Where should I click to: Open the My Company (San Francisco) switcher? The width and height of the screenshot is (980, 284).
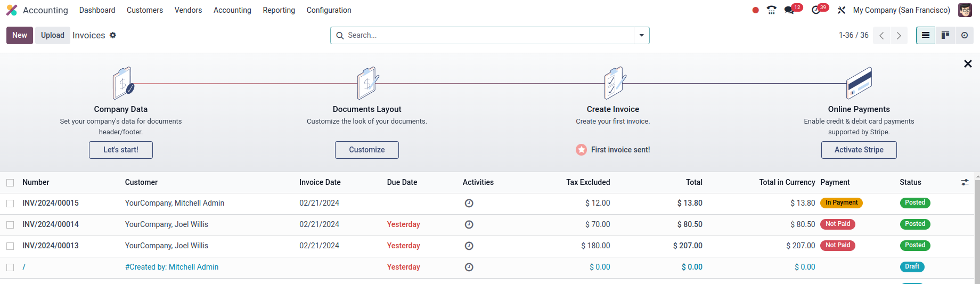[902, 10]
